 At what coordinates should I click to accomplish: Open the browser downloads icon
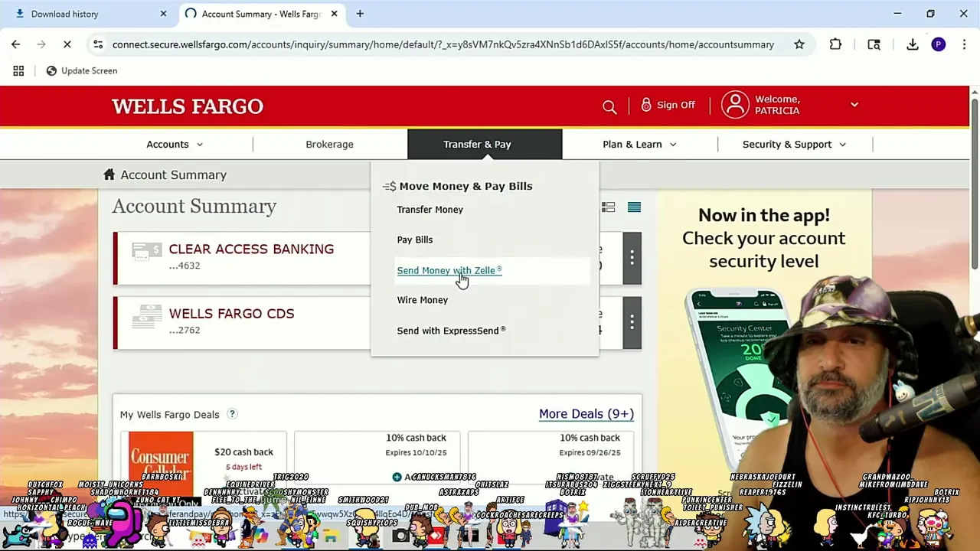click(x=913, y=44)
